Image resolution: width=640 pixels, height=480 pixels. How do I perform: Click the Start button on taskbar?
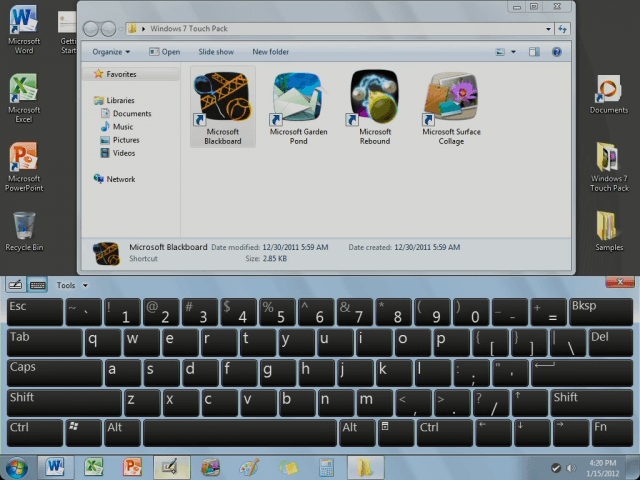[x=17, y=468]
